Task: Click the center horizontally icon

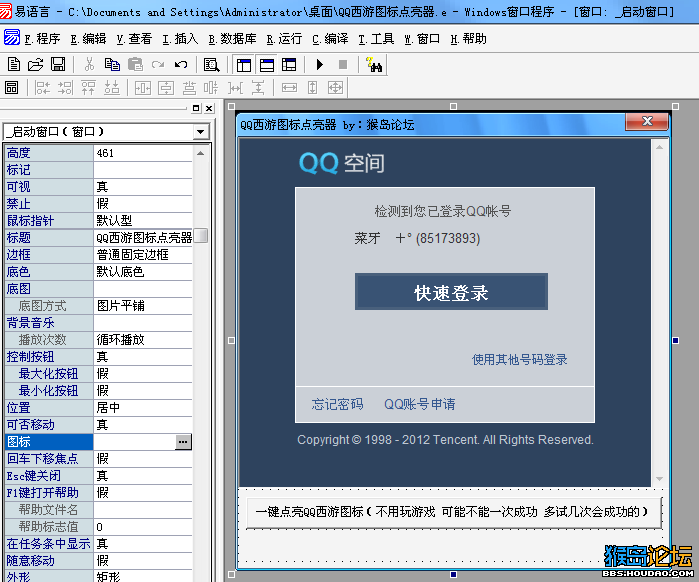Action: coord(143,88)
